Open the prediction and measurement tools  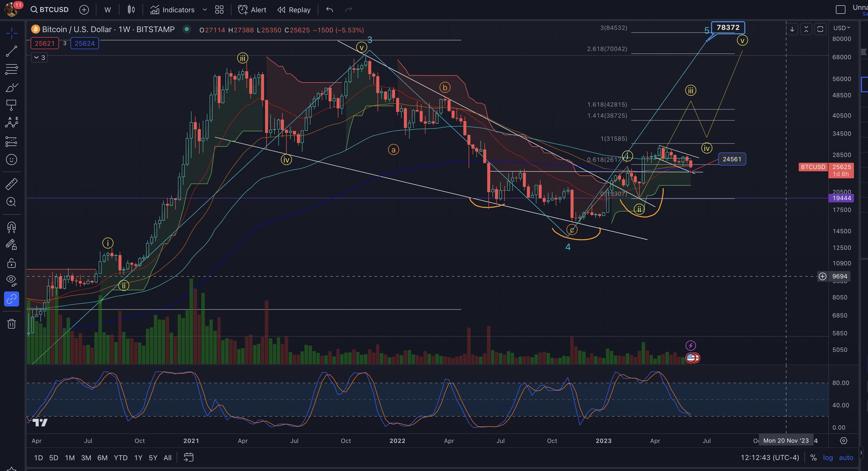click(11, 141)
